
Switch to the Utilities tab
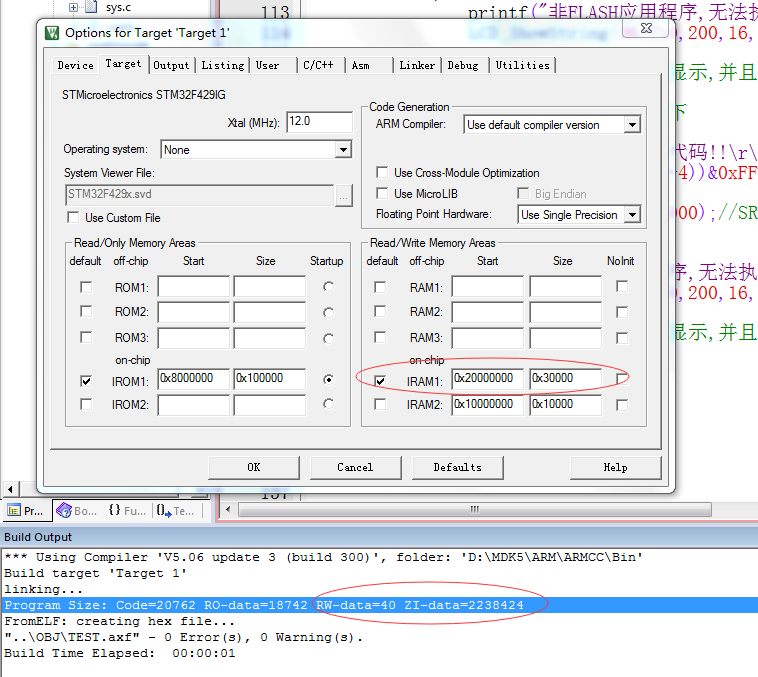(x=523, y=65)
